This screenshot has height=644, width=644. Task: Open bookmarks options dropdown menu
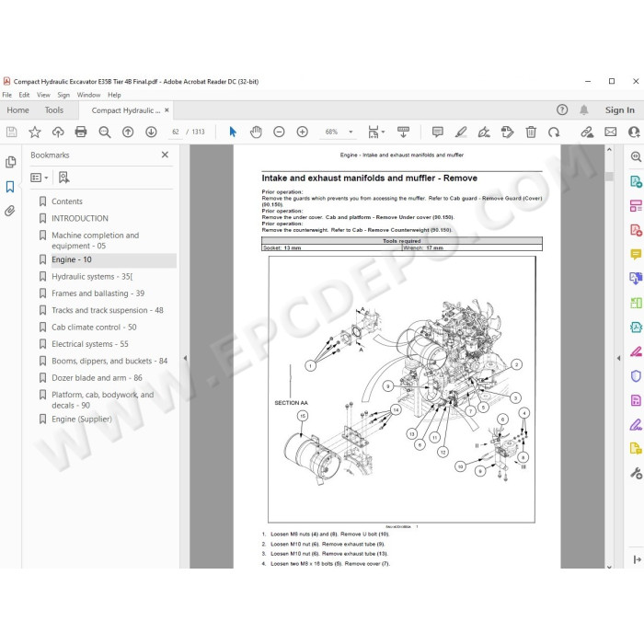coord(40,178)
